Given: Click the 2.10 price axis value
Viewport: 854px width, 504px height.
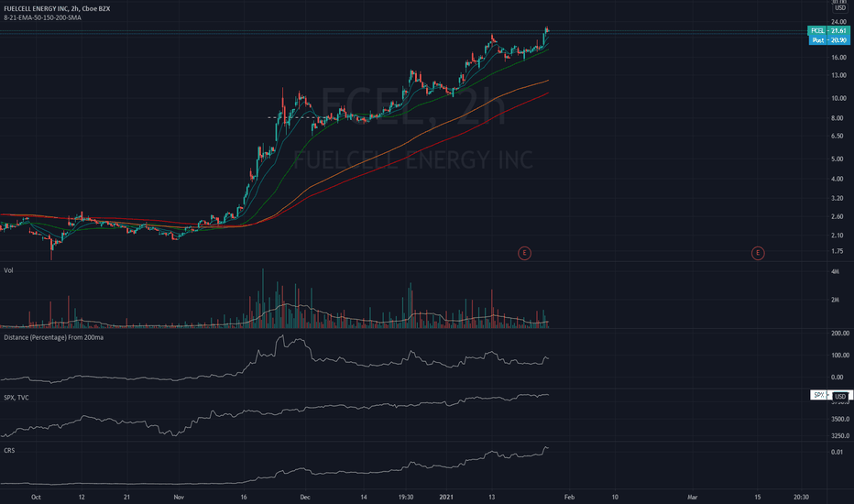Looking at the screenshot, I should pos(838,236).
